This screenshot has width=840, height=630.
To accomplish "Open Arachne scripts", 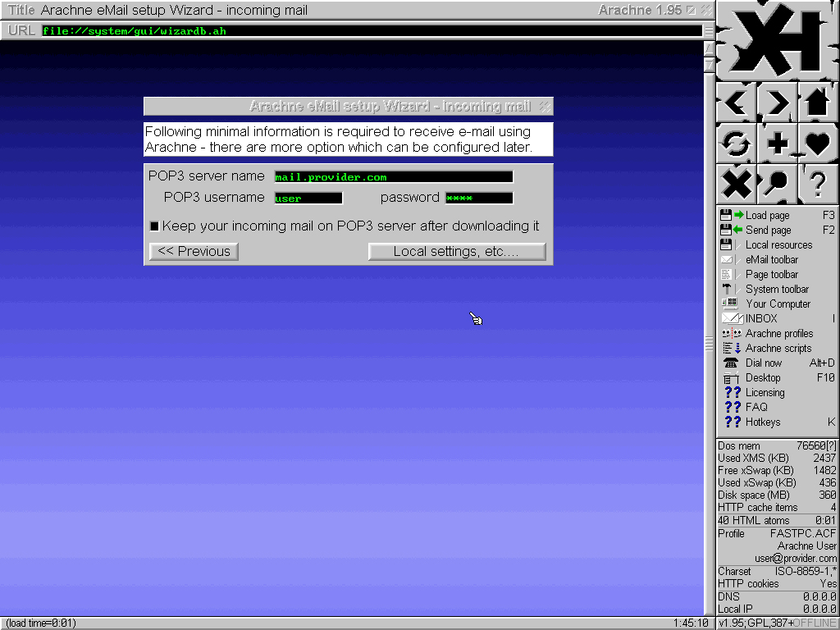I will (x=778, y=348).
